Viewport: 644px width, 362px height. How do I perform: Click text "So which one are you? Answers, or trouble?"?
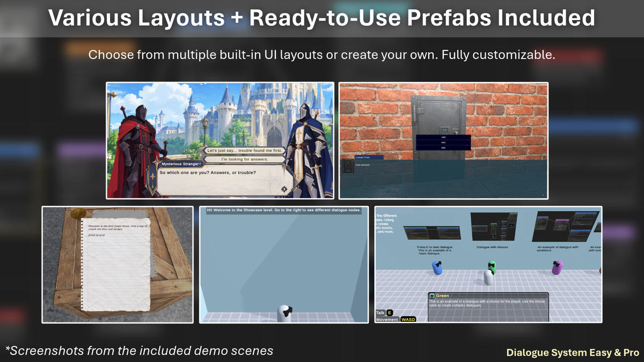(x=208, y=173)
